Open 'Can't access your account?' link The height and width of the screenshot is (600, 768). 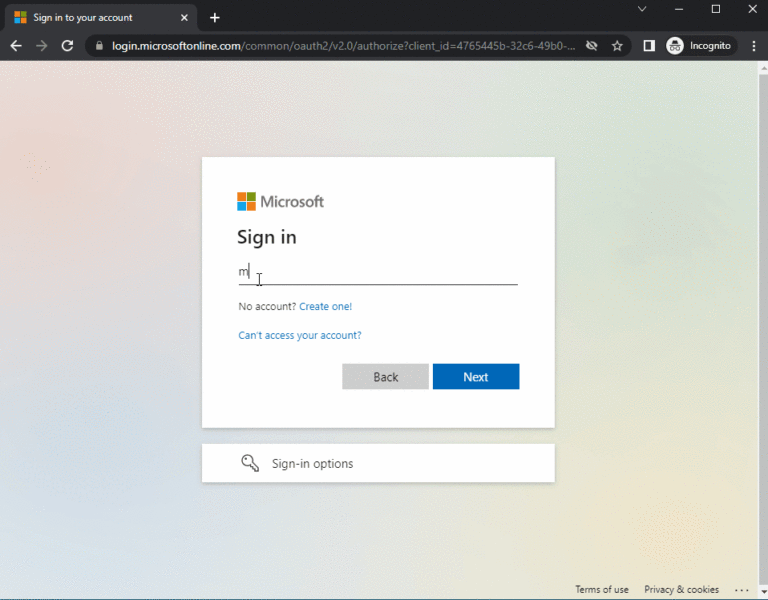300,335
